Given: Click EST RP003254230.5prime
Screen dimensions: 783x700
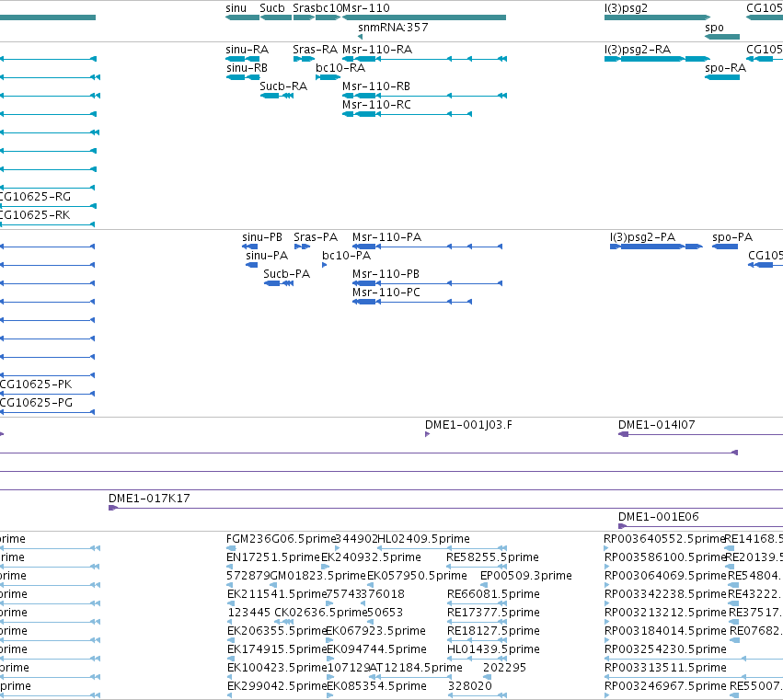Looking at the screenshot, I should (665, 649).
